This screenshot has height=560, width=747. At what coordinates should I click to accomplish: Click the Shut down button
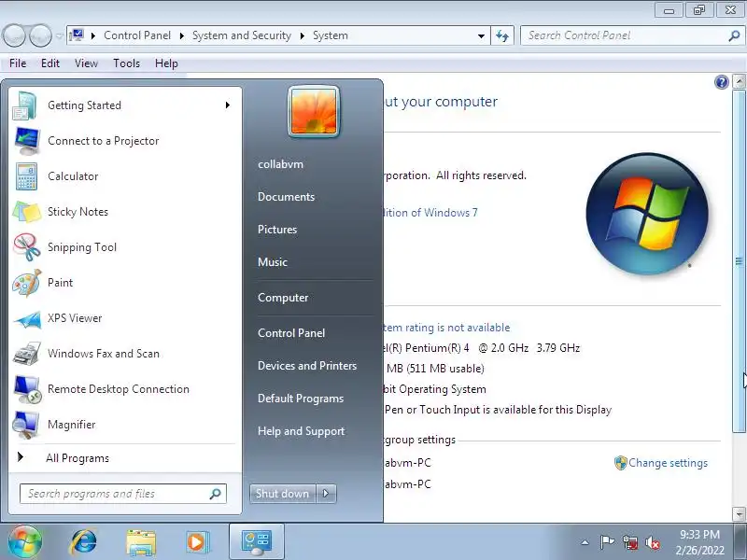click(283, 494)
